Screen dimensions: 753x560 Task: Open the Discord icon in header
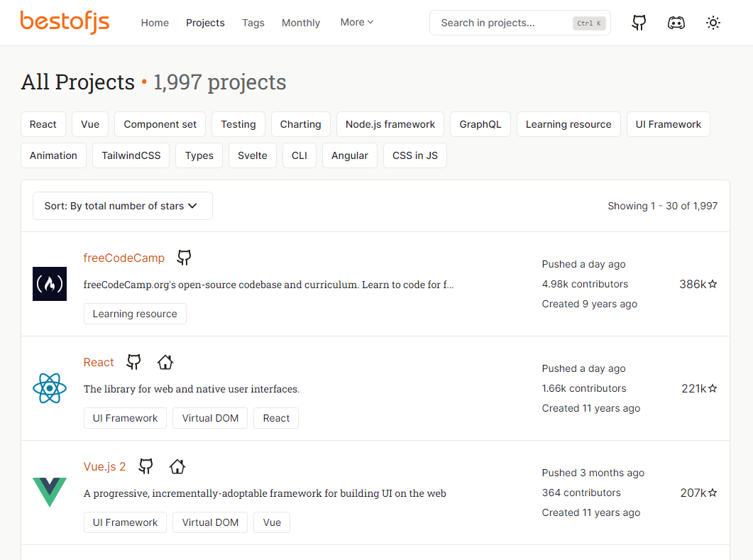676,23
